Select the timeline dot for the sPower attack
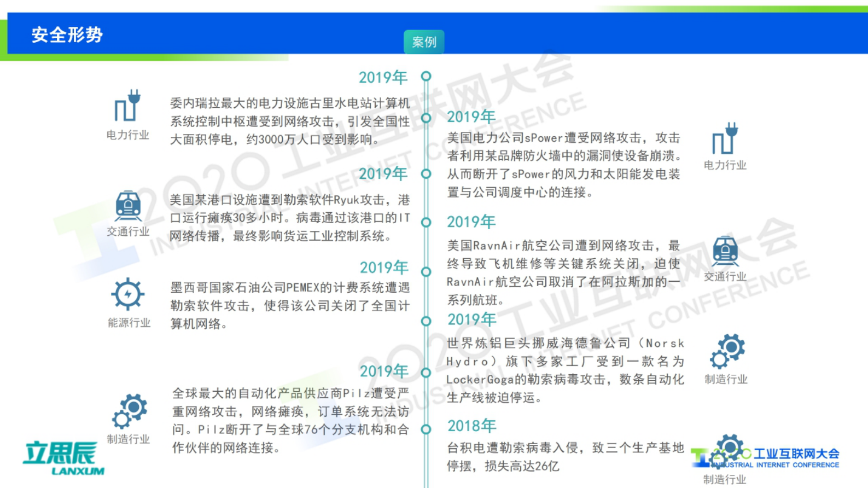Viewport: 868px width, 488px height. click(426, 118)
